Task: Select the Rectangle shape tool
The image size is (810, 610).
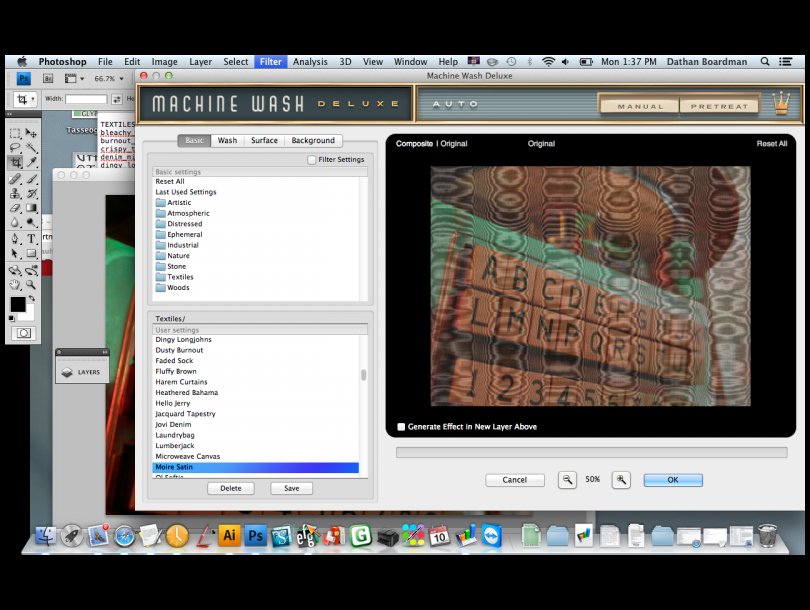Action: 32,254
